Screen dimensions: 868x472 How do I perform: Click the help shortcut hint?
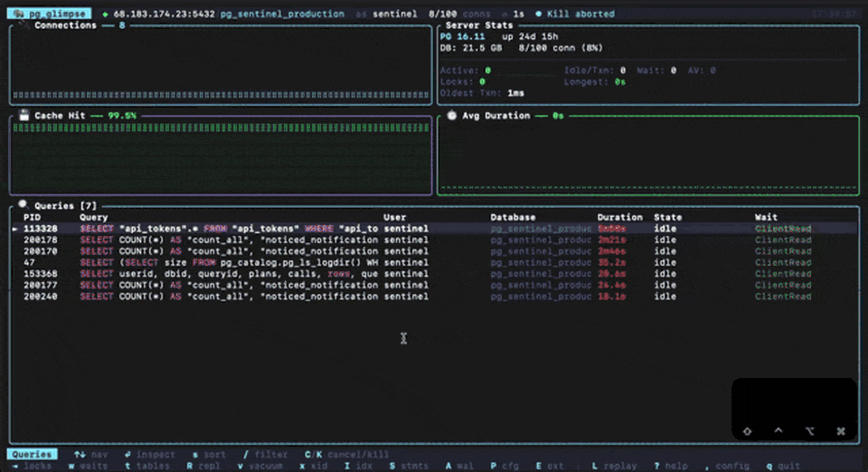(x=670, y=466)
